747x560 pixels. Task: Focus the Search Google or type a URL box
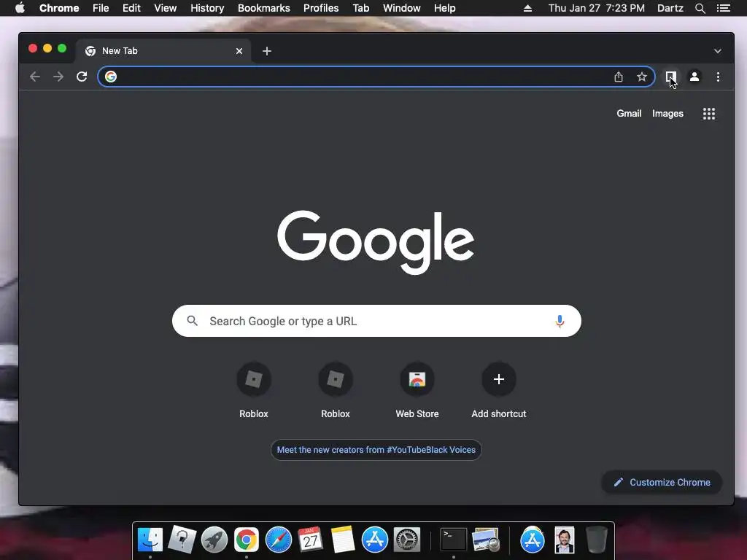point(376,321)
